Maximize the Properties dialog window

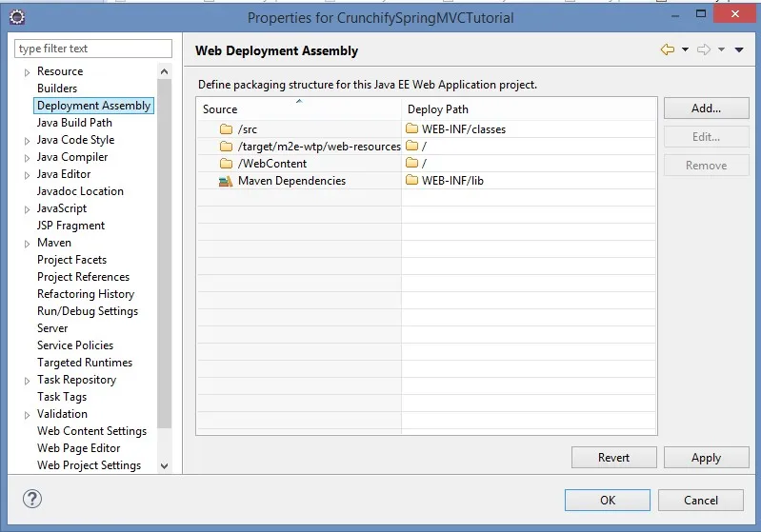click(x=701, y=13)
